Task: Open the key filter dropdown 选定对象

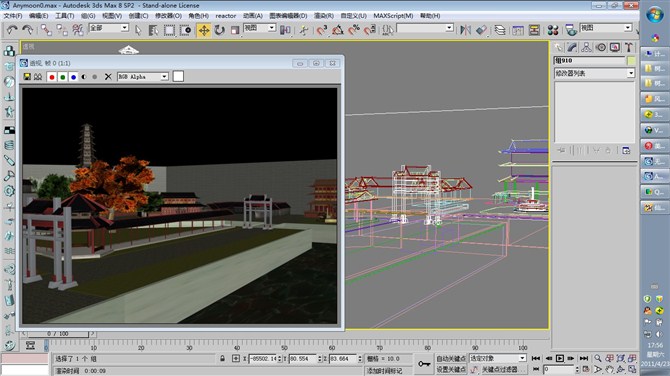Action: [x=498, y=358]
